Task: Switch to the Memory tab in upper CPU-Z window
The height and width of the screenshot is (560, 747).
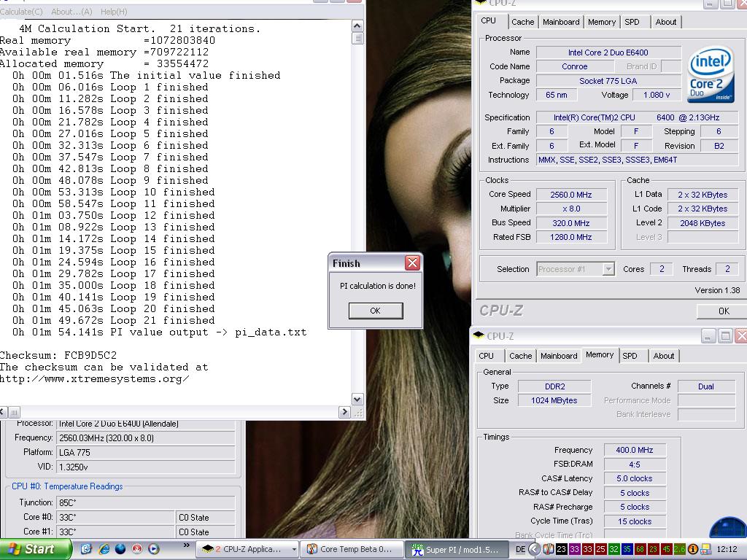Action: click(x=602, y=22)
